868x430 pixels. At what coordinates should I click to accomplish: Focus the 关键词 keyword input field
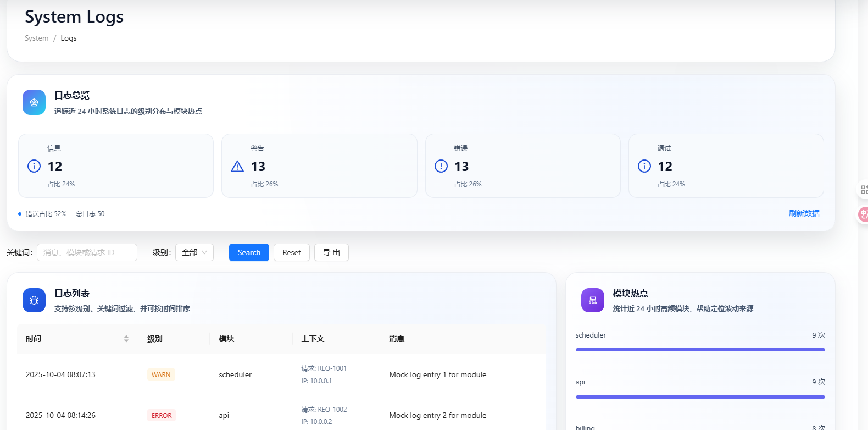coord(87,252)
